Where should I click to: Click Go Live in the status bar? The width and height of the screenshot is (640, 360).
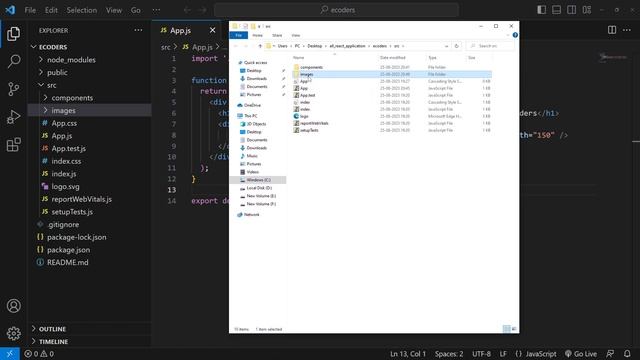point(581,354)
